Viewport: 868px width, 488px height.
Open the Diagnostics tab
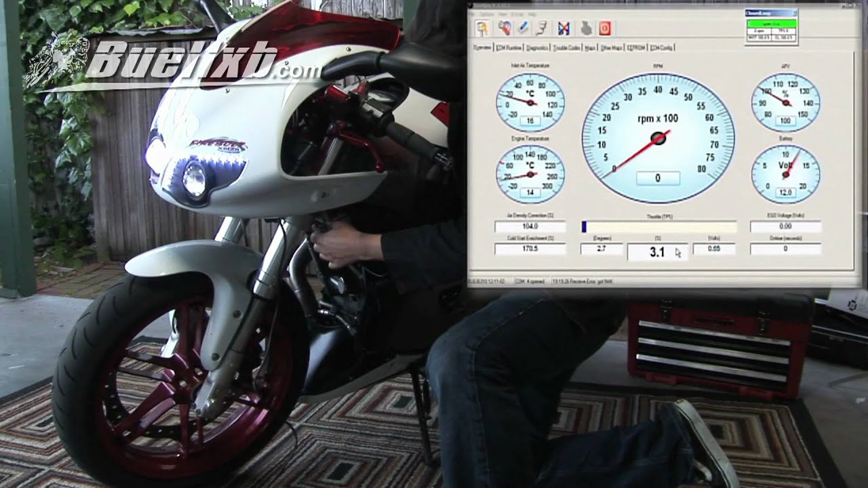(x=538, y=48)
